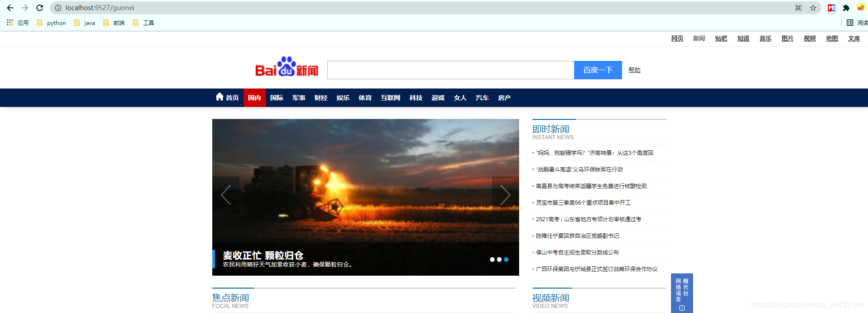Open the Apps grid shortcut
The width and height of the screenshot is (868, 313).
18,23
